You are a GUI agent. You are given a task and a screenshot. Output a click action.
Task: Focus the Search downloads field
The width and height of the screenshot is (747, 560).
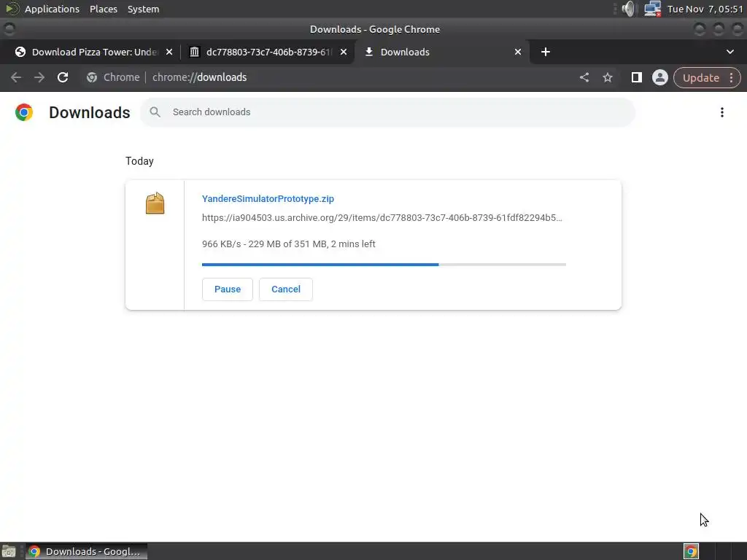388,112
